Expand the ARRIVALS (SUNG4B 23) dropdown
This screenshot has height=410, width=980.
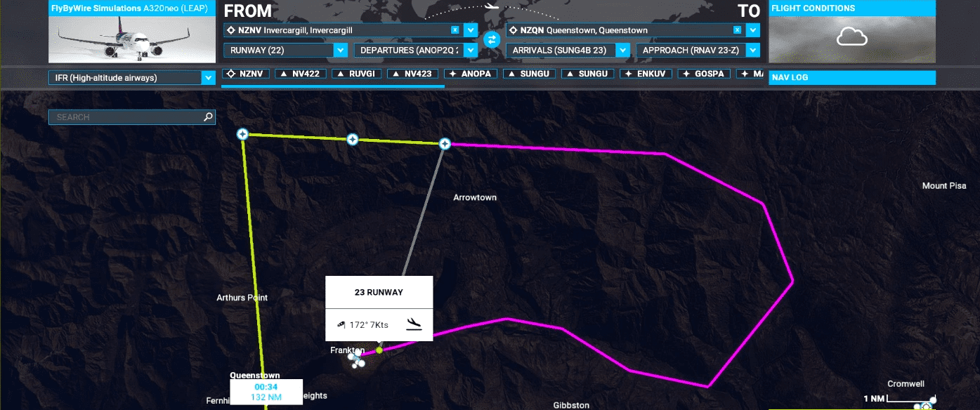[622, 51]
